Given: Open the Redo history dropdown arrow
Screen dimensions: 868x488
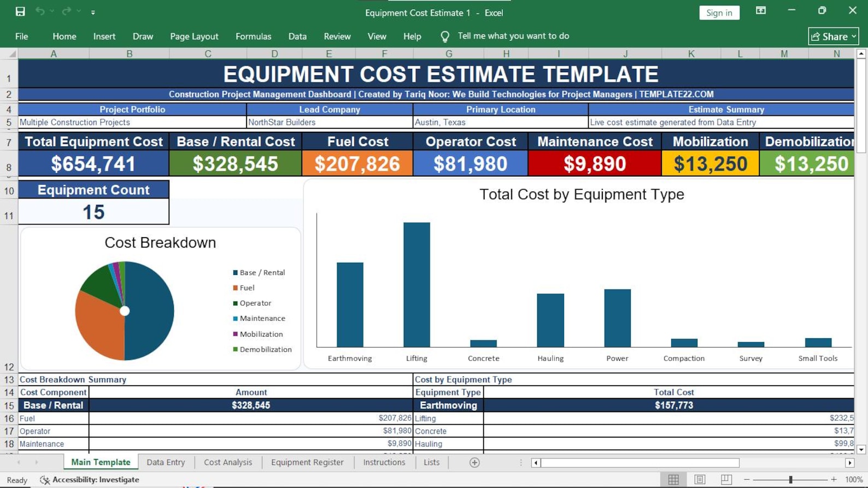Looking at the screenshot, I should coord(79,11).
